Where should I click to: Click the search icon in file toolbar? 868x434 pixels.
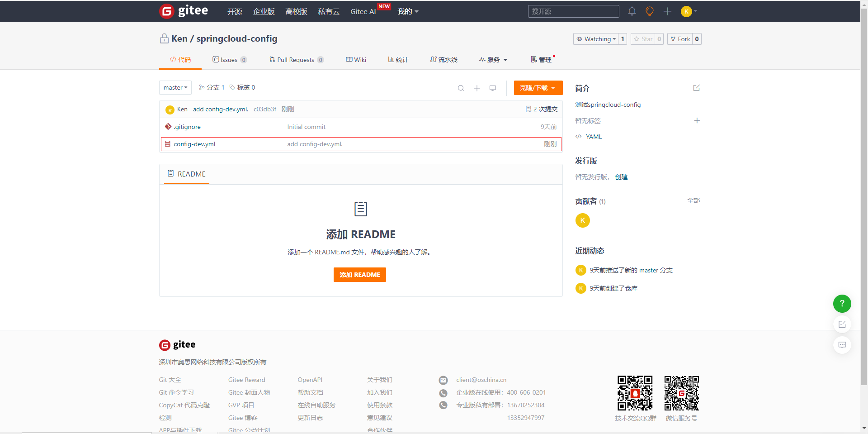tap(461, 88)
